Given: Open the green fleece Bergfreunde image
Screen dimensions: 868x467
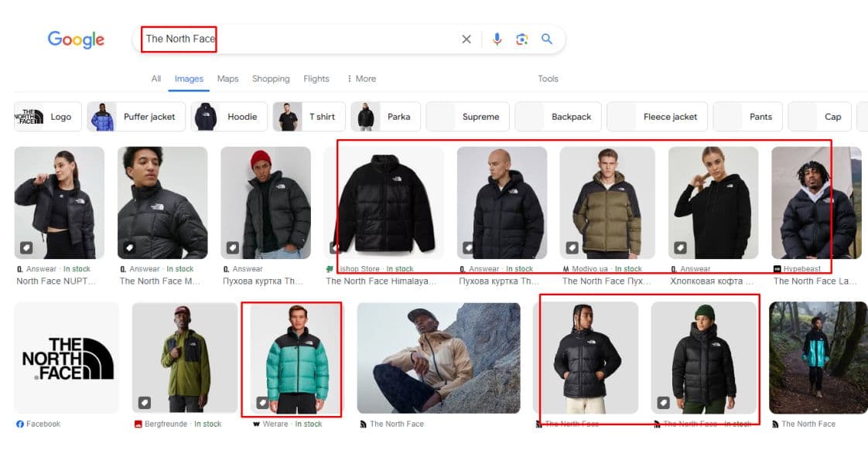Looking at the screenshot, I should pos(184,357).
